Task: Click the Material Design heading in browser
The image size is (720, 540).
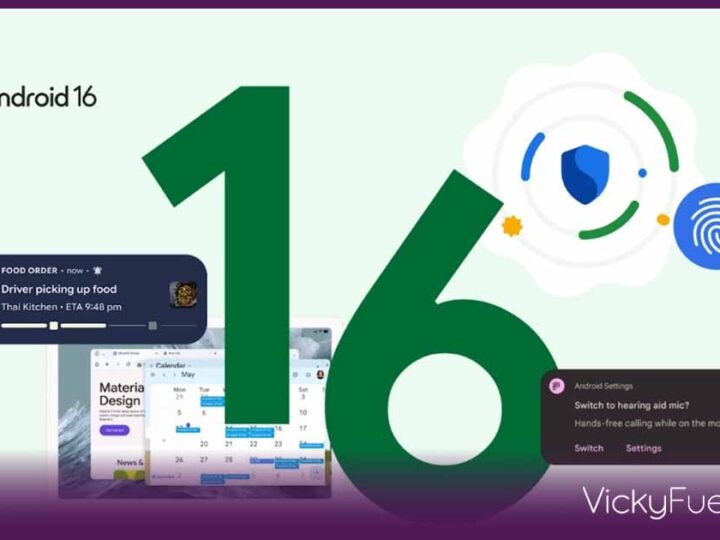Action: click(122, 394)
